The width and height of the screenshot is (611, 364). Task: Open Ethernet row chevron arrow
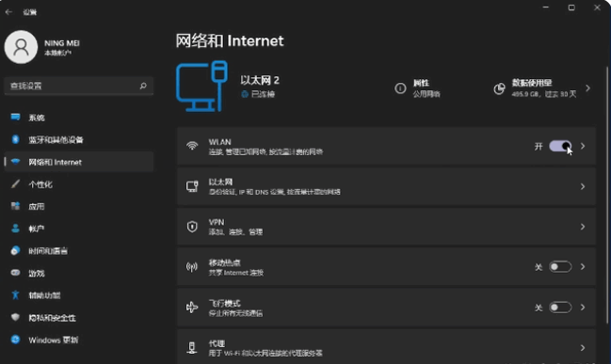click(x=583, y=186)
